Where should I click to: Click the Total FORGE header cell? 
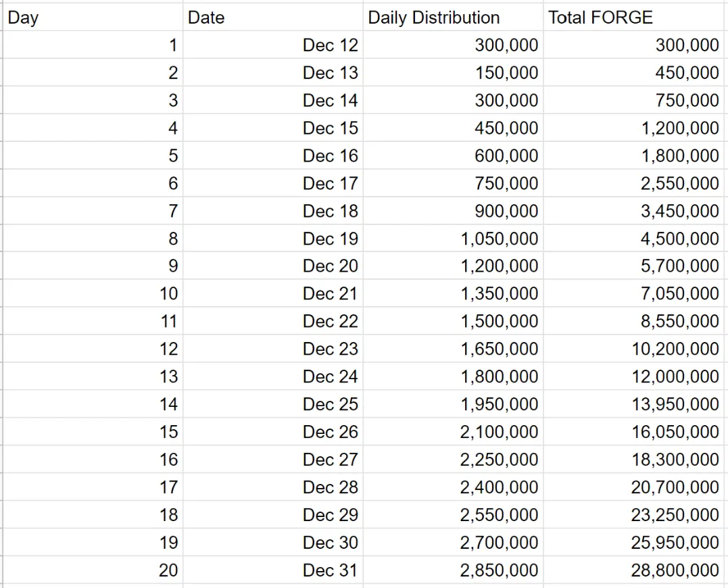(634, 17)
